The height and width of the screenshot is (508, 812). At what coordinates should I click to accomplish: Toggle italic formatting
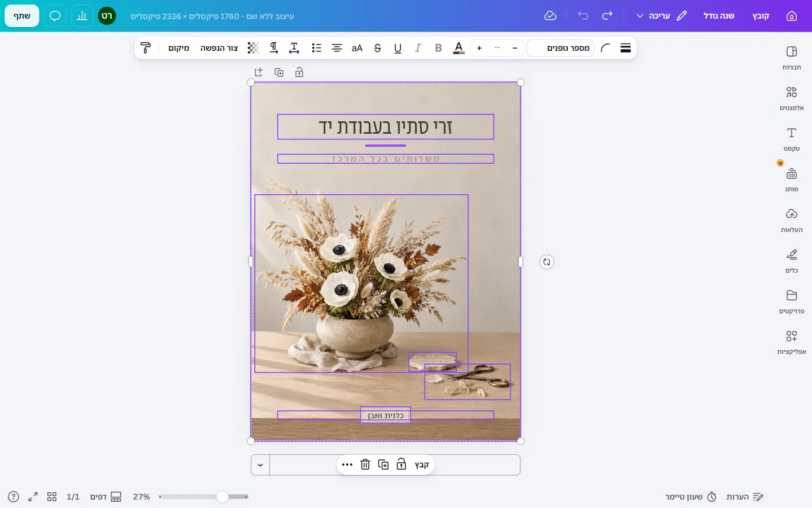point(418,48)
